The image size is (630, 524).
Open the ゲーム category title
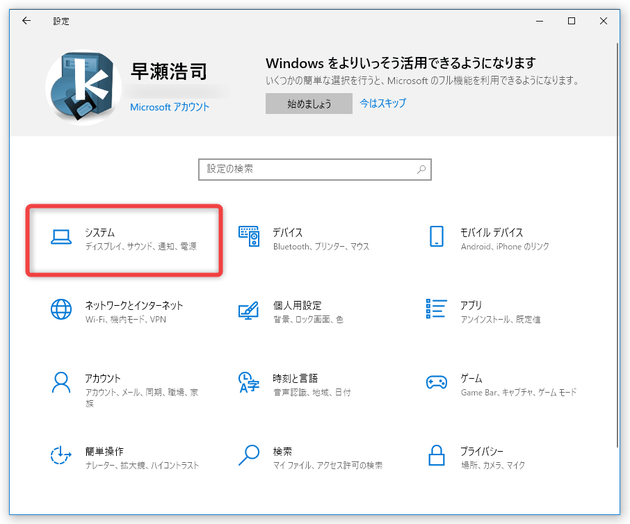[x=471, y=378]
